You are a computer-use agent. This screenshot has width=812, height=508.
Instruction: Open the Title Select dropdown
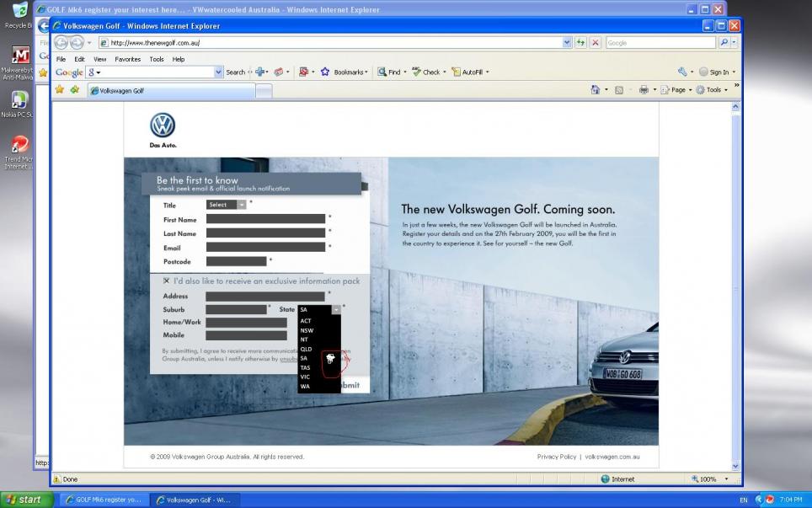click(227, 205)
